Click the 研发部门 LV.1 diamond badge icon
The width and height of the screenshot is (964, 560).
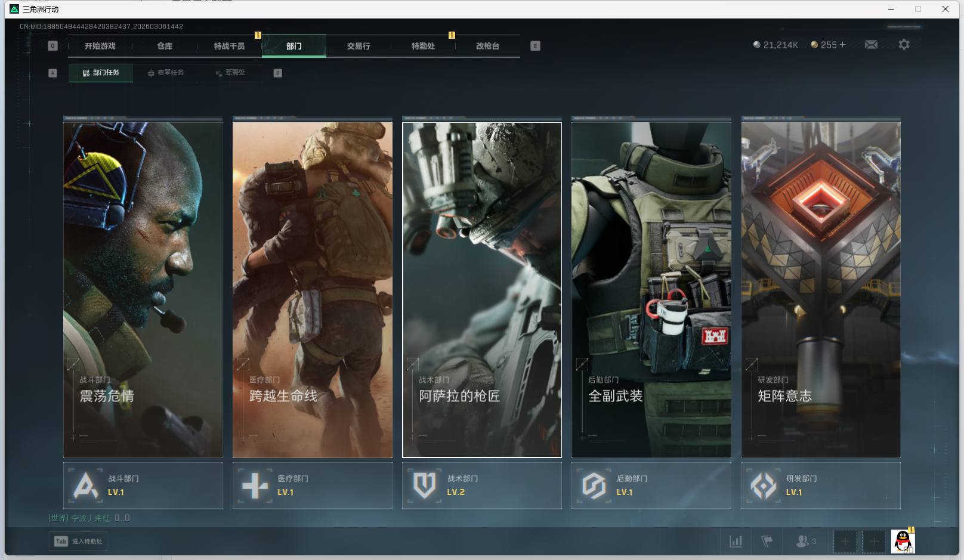point(764,485)
